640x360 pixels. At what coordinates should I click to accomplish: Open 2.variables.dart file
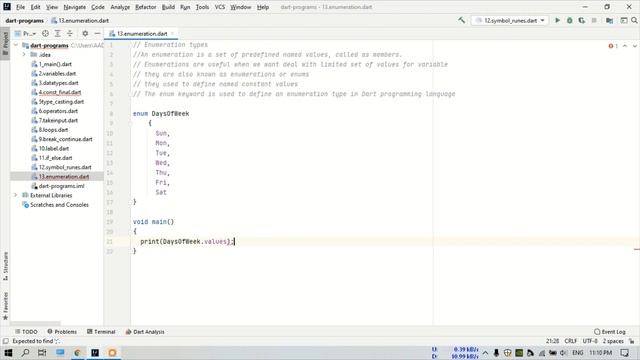[x=57, y=73]
